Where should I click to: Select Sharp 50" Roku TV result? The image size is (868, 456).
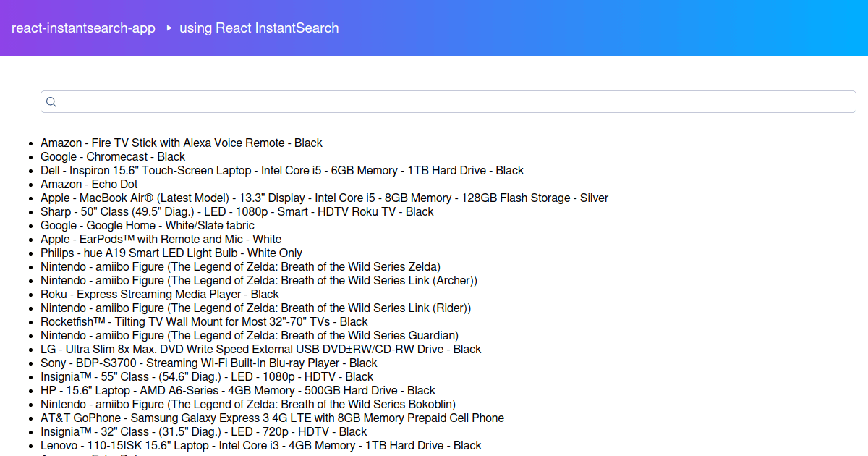point(237,212)
